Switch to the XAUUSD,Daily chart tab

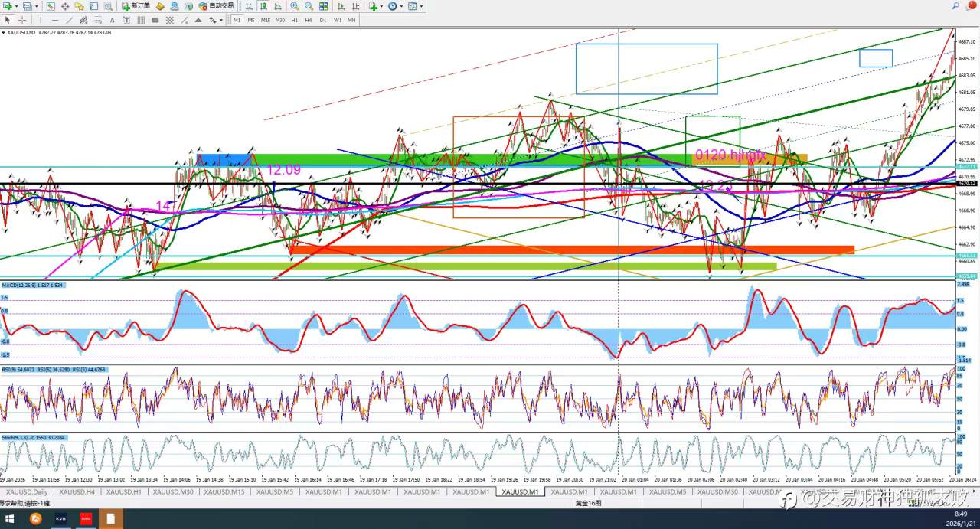point(27,491)
